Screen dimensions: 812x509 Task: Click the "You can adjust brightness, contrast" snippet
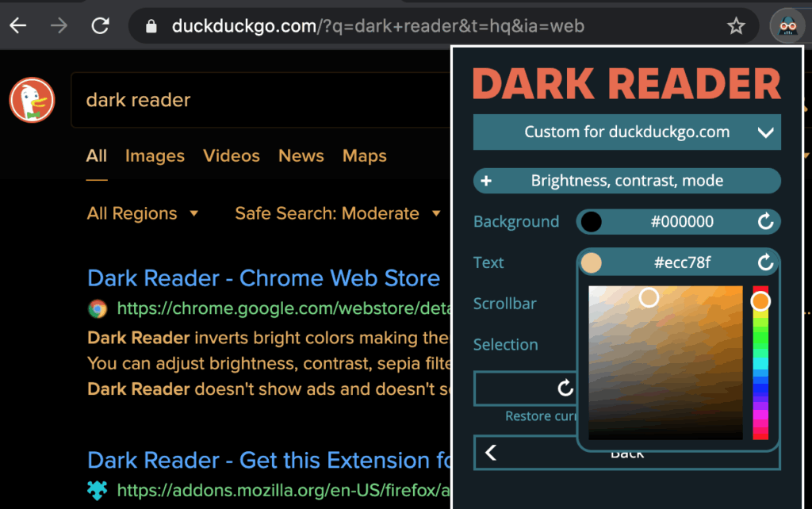[269, 363]
